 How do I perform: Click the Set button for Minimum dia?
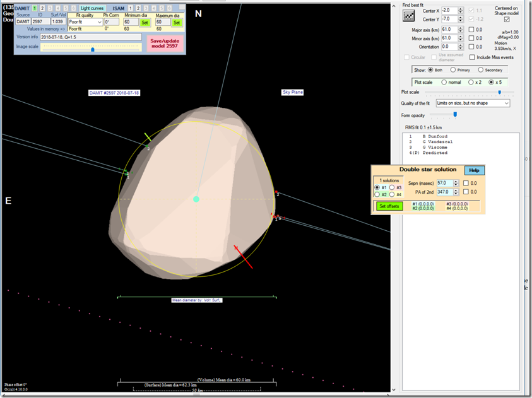coord(145,22)
